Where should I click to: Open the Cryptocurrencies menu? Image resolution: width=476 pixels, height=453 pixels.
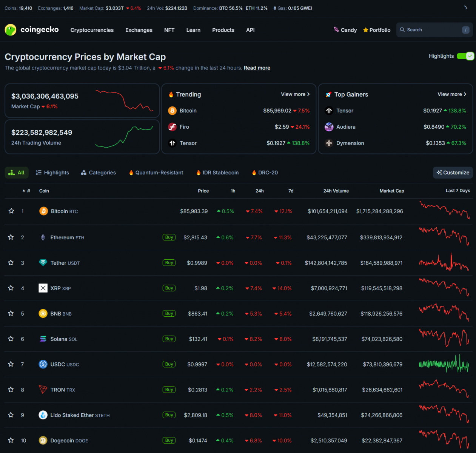[x=92, y=30]
